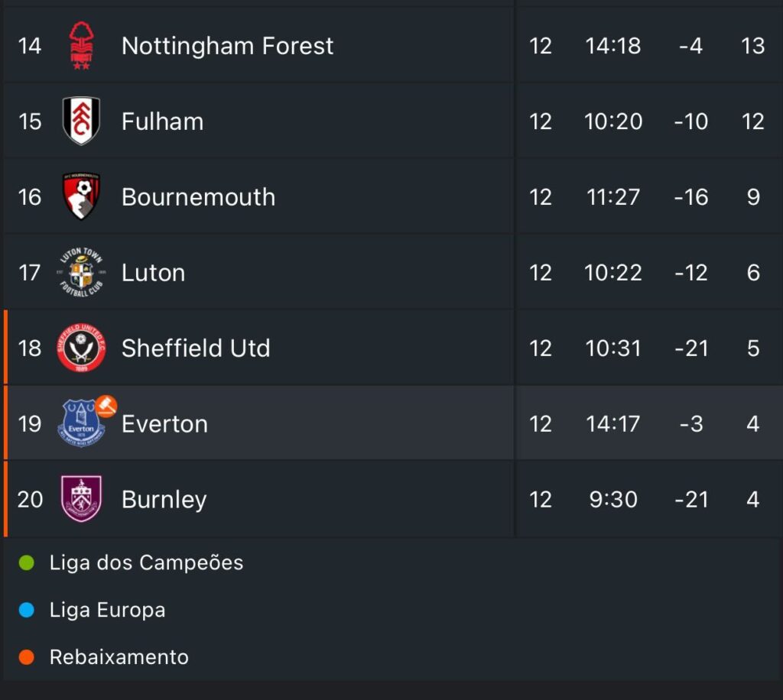Select the Rebaixamento legend label

[x=119, y=657]
